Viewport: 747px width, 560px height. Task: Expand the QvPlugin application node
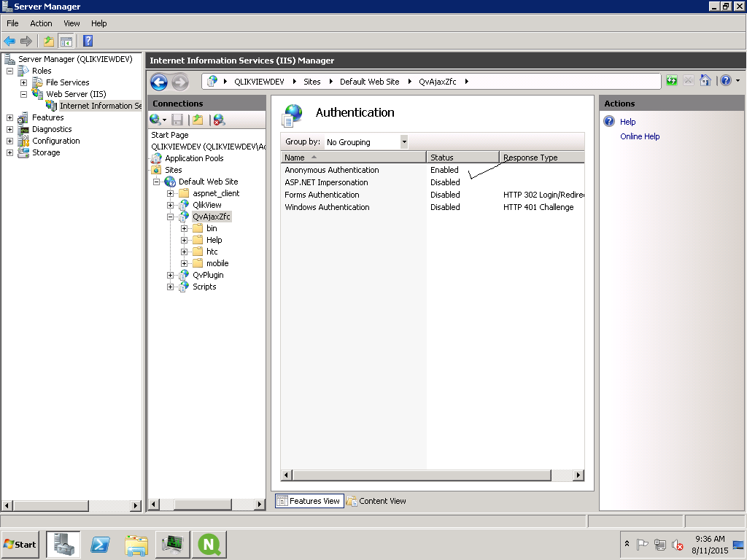(x=171, y=275)
